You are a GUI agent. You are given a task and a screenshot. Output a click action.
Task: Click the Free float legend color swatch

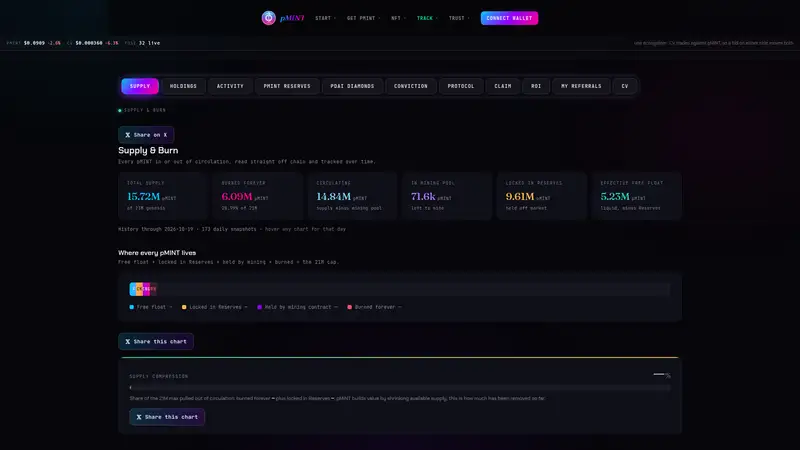coord(132,307)
